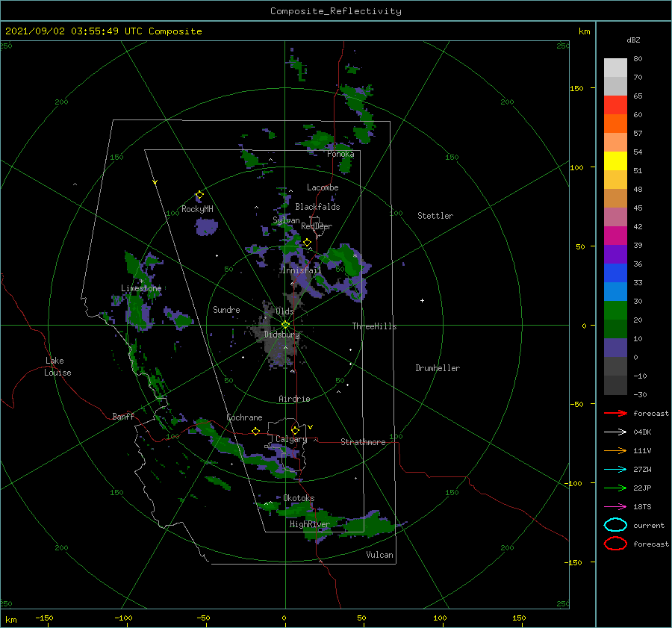Click the Strathmore town label

[363, 442]
